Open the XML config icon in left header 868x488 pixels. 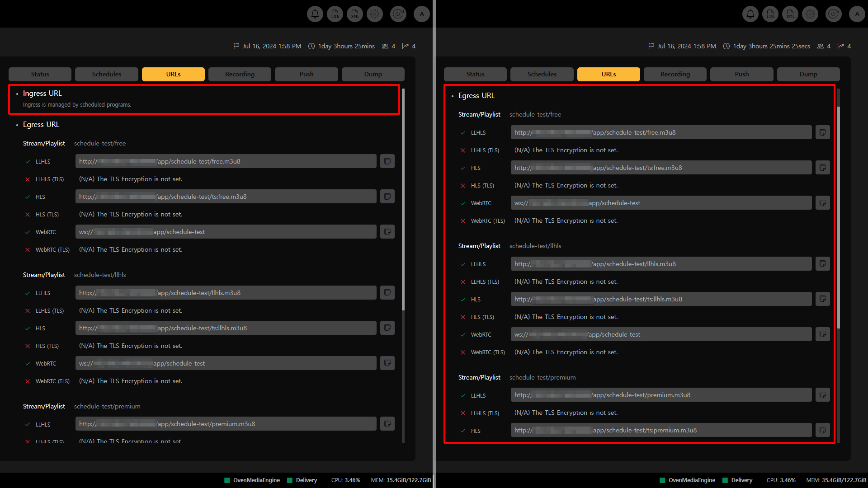[x=355, y=14]
